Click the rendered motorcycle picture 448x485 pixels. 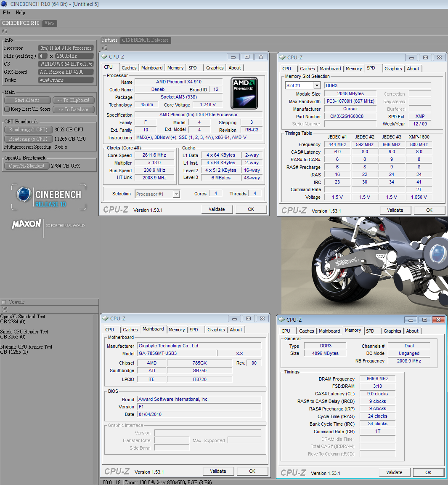point(365,265)
